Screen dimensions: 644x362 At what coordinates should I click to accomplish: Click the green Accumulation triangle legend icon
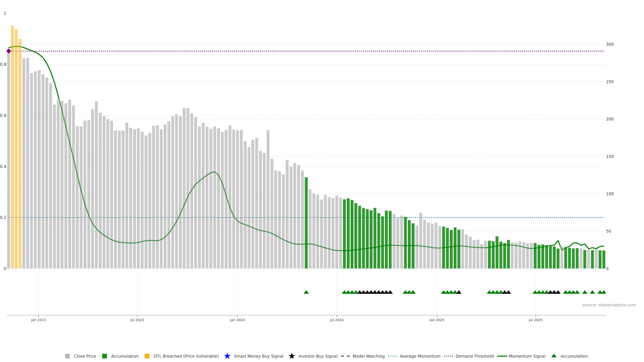(x=554, y=356)
